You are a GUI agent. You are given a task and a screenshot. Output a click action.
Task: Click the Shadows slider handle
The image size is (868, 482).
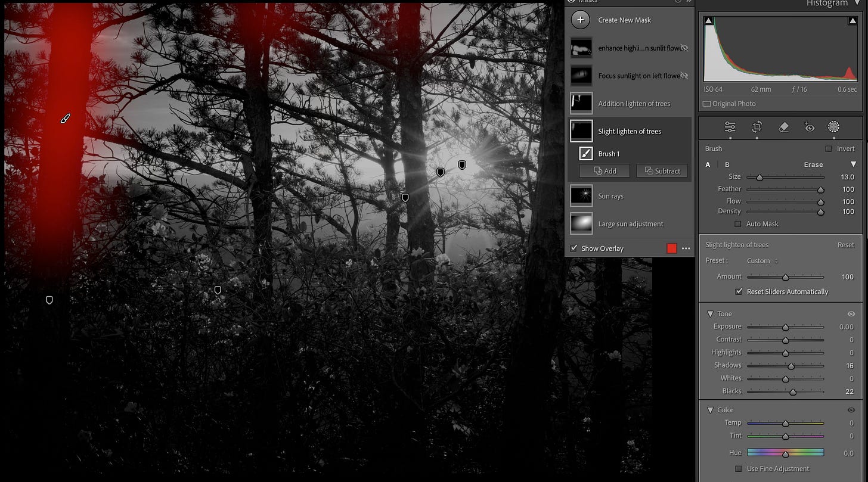(791, 366)
